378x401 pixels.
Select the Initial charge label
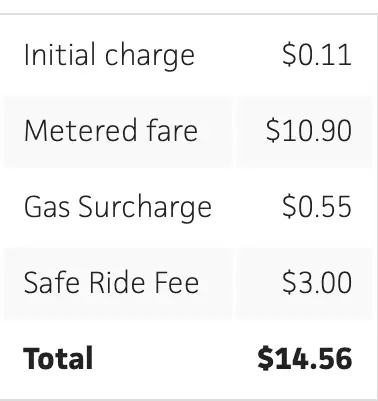pos(109,56)
